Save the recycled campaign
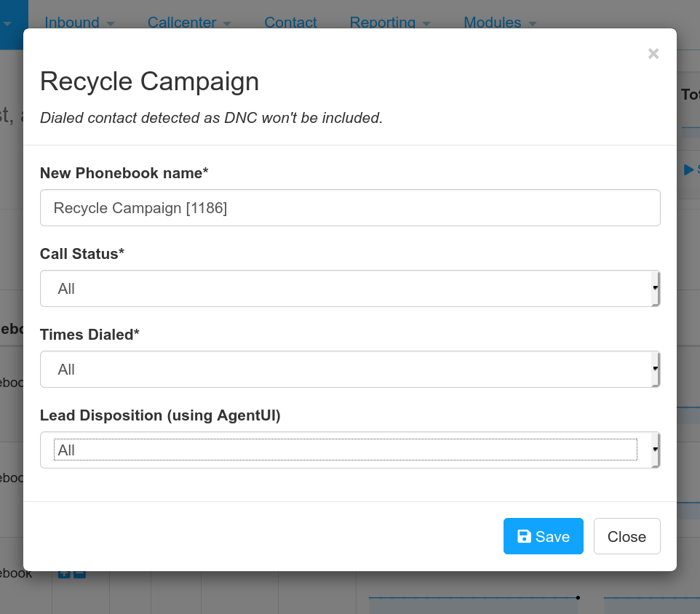The image size is (700, 614). [544, 536]
